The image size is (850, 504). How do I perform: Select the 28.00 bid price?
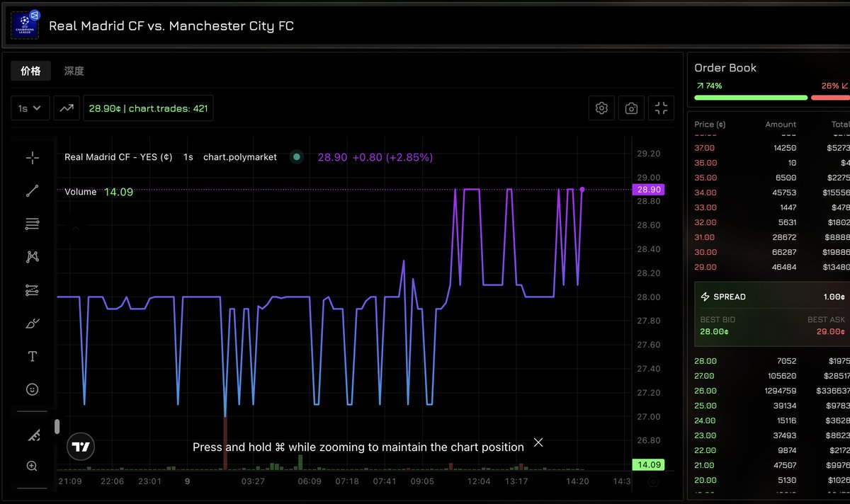click(705, 361)
